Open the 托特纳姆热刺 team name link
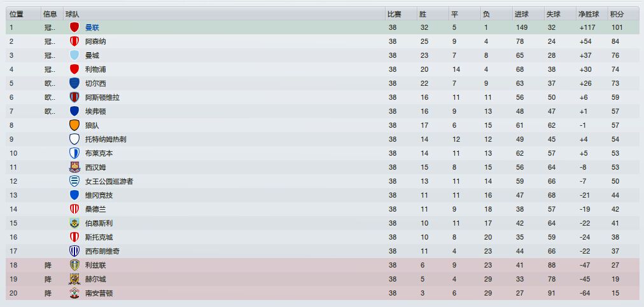The image size is (644, 307). pyautogui.click(x=106, y=139)
